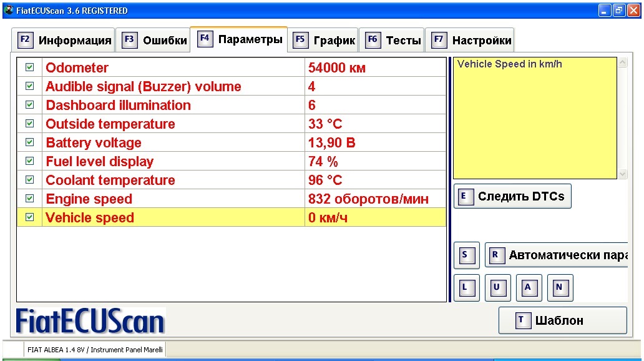The height and width of the screenshot is (361, 644).
Task: Minimize the FiatECUScan window
Action: pyautogui.click(x=604, y=10)
